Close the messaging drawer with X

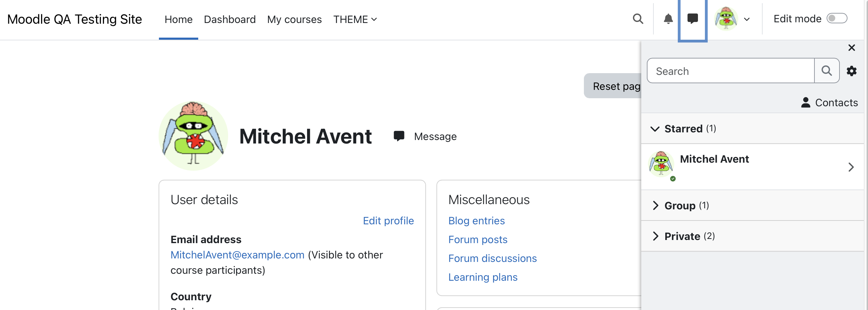(851, 48)
